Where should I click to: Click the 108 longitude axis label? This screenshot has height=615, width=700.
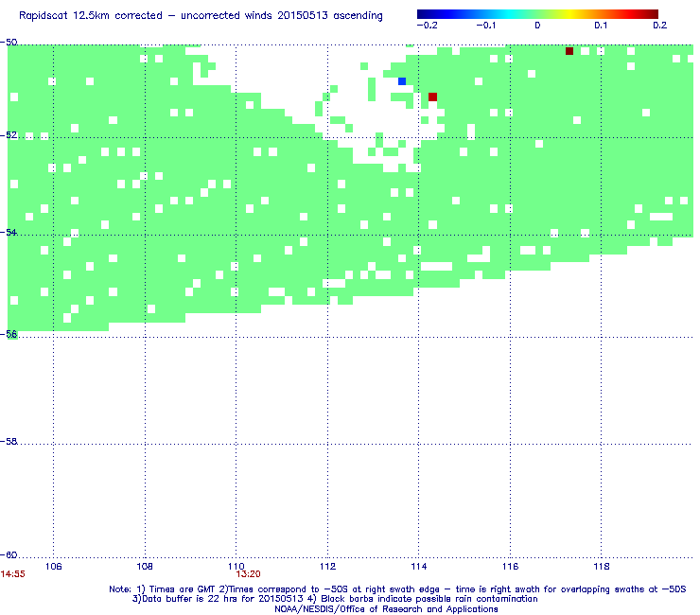(145, 567)
